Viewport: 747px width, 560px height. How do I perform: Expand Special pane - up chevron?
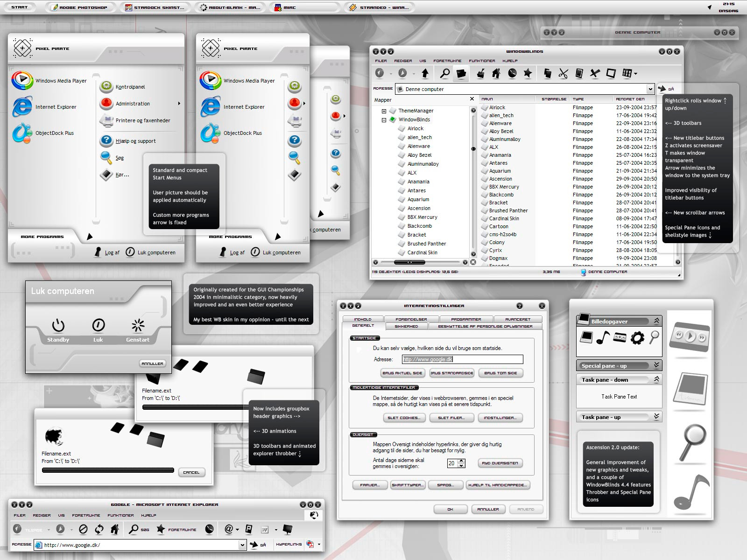(656, 365)
